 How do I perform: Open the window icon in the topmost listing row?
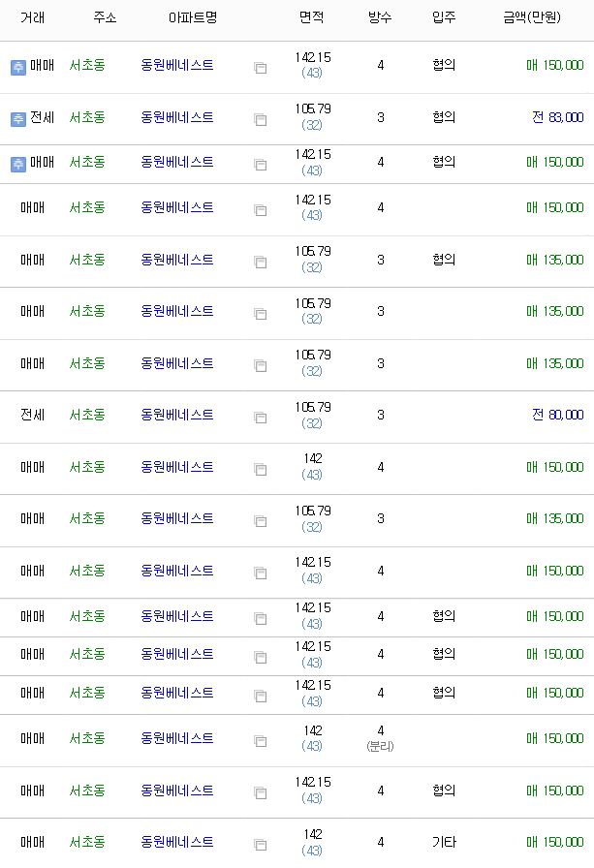pos(261,68)
